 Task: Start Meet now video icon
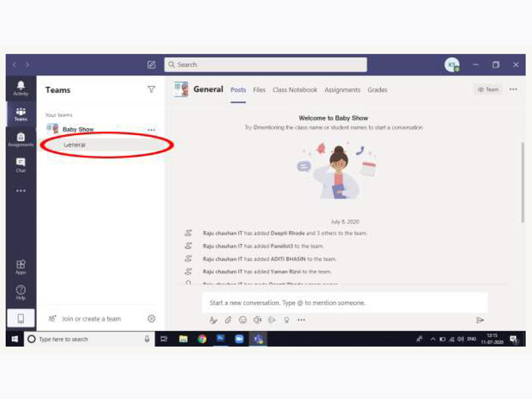tap(257, 320)
